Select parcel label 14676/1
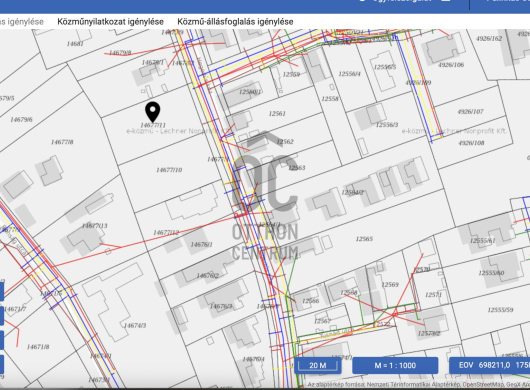 [201, 244]
